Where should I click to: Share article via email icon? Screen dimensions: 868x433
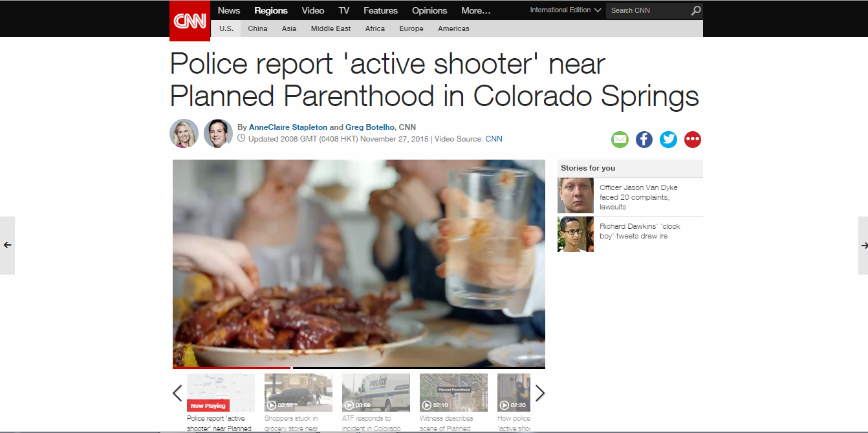[620, 140]
